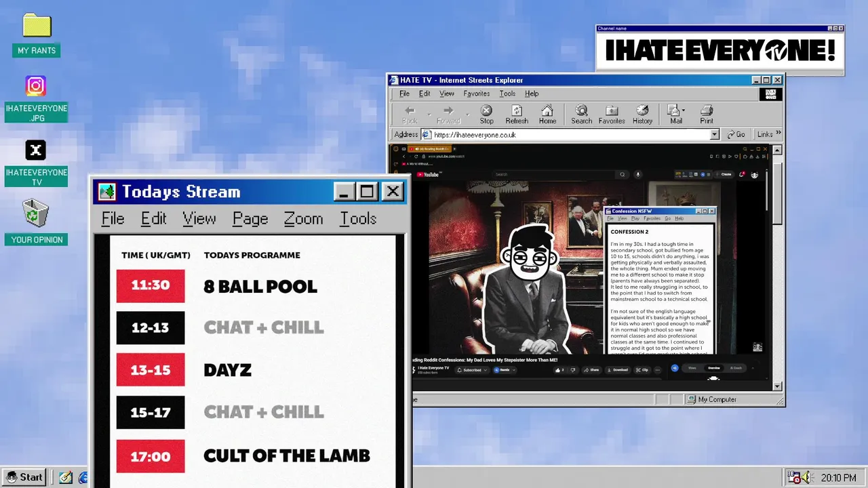Viewport: 868px width, 488px height.
Task: Click the thumbs down dislike icon
Action: 573,370
